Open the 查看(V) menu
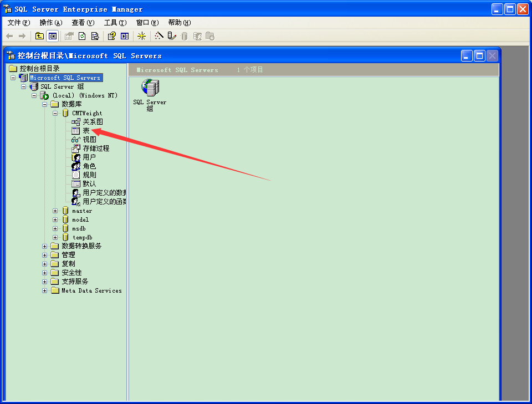 click(x=83, y=23)
